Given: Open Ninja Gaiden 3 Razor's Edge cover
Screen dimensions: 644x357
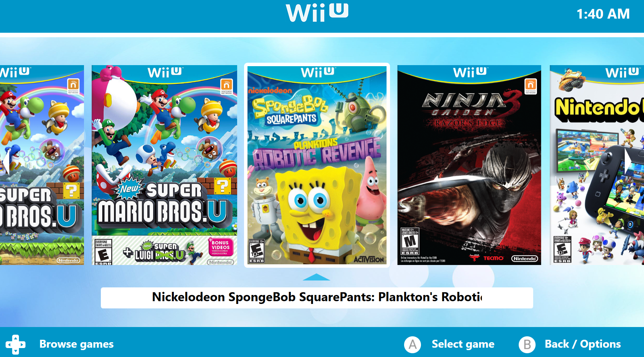Looking at the screenshot, I should (x=469, y=165).
